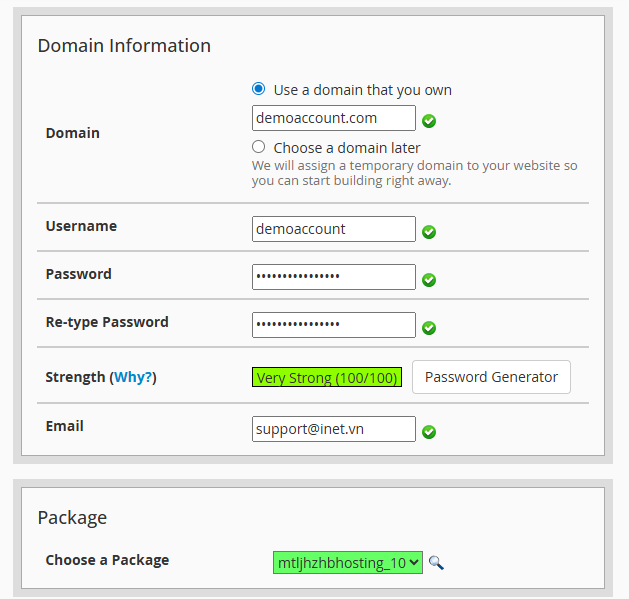Click the validation checkmark beside Password field
Screen dimensions: 629x599
point(429,280)
